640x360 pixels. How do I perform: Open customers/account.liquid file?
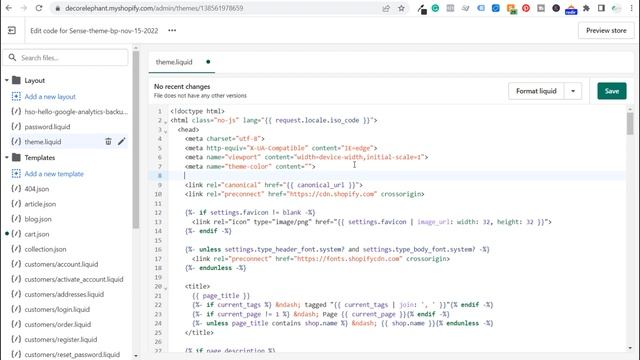coord(61,264)
